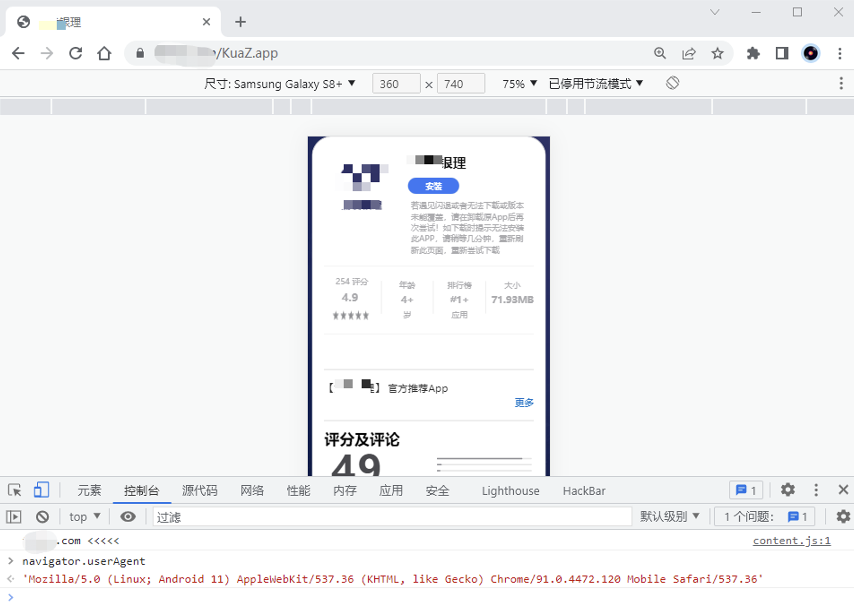This screenshot has width=854, height=616.
Task: Rotate the device viewport orientation
Action: (x=672, y=83)
